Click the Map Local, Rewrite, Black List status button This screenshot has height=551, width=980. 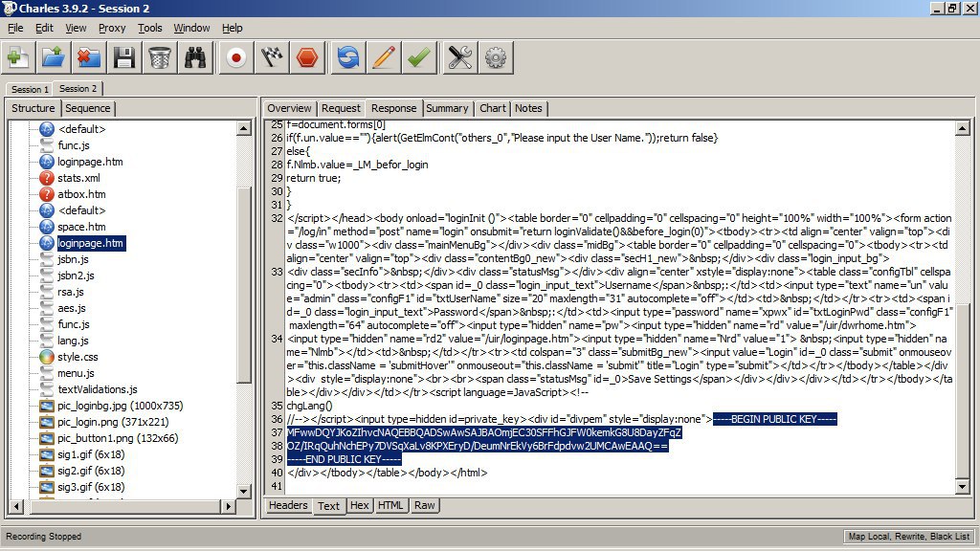pos(909,537)
